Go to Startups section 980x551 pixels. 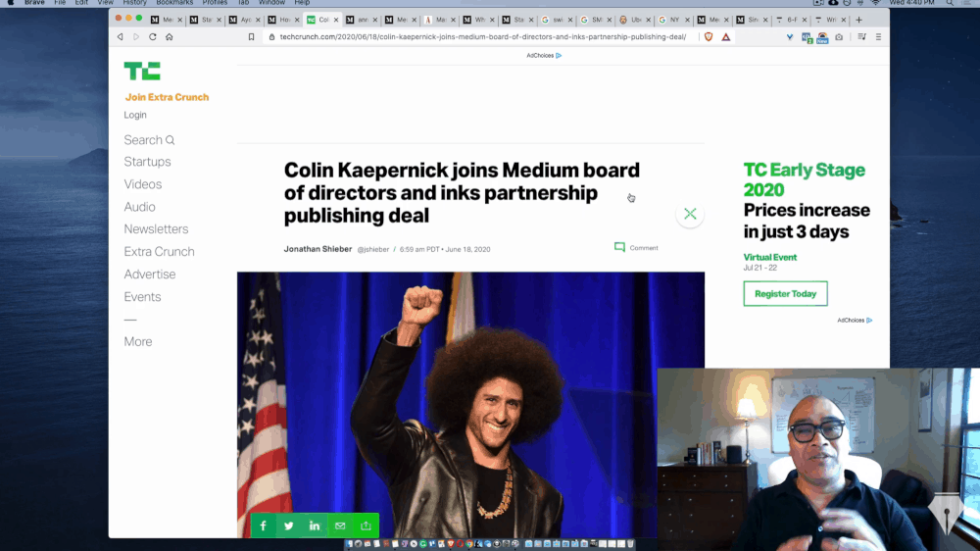[x=148, y=162]
